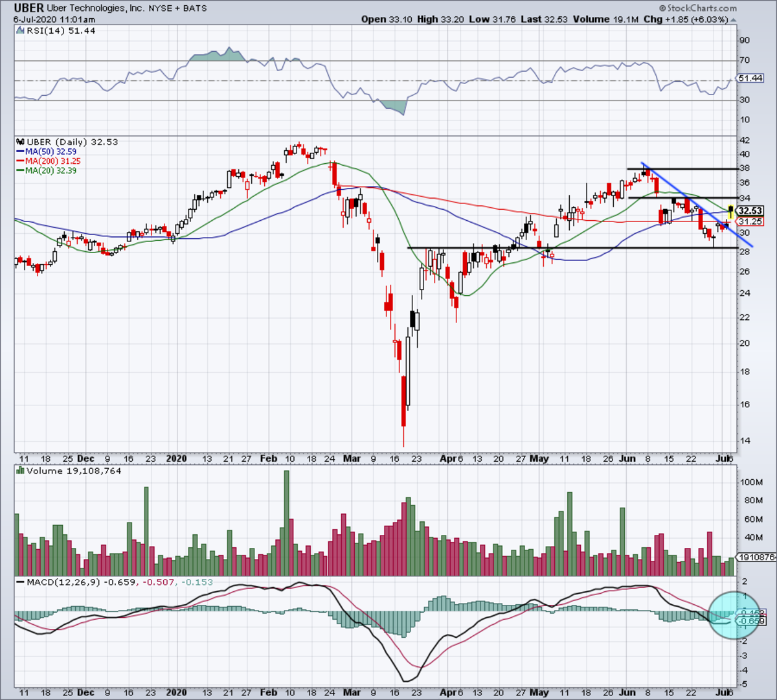This screenshot has width=777, height=700.
Task: Click the 'Volume 19.1M' header value
Action: tap(605, 19)
